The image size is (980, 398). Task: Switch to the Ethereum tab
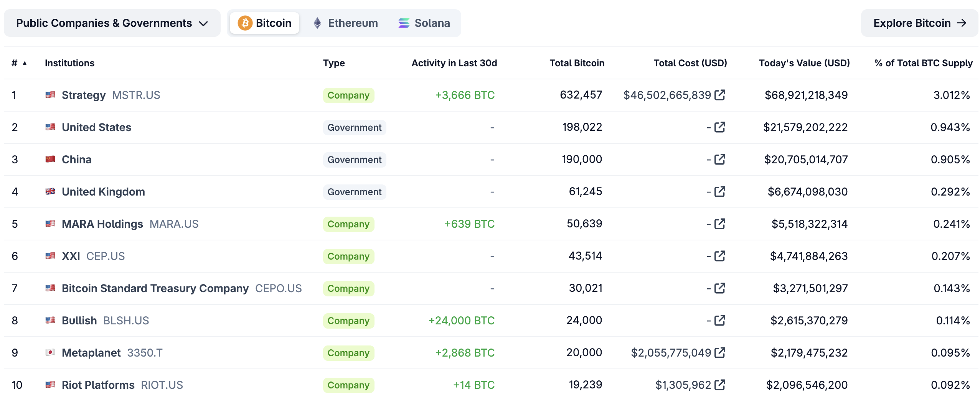click(x=345, y=23)
